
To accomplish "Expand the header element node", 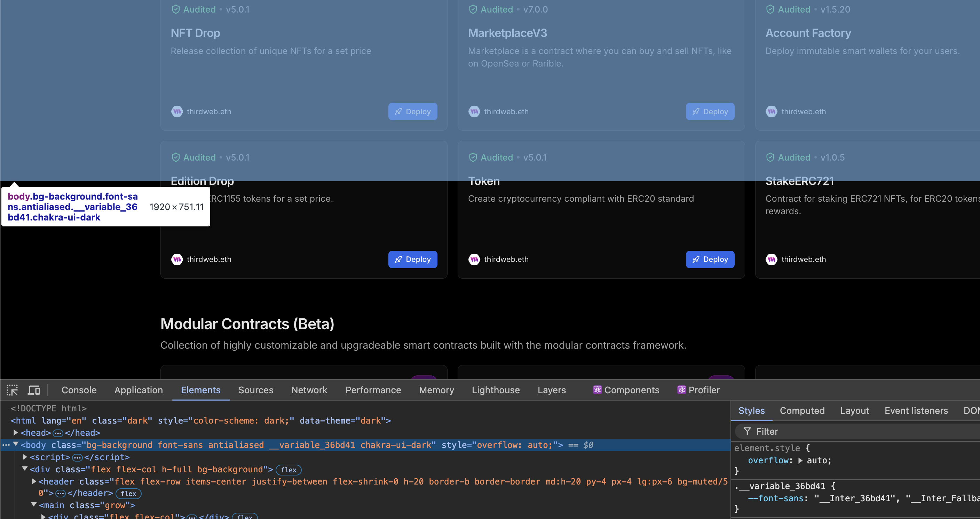I will point(34,481).
